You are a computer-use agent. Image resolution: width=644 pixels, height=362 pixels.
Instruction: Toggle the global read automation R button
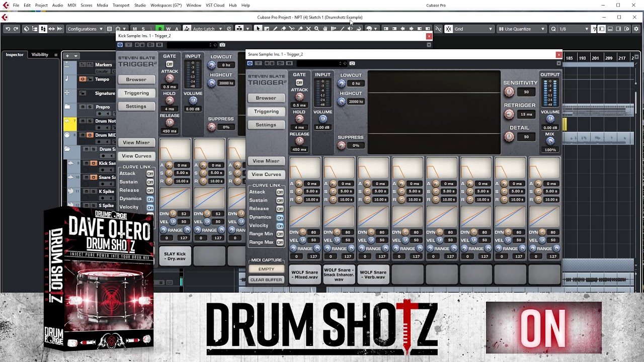(160, 29)
